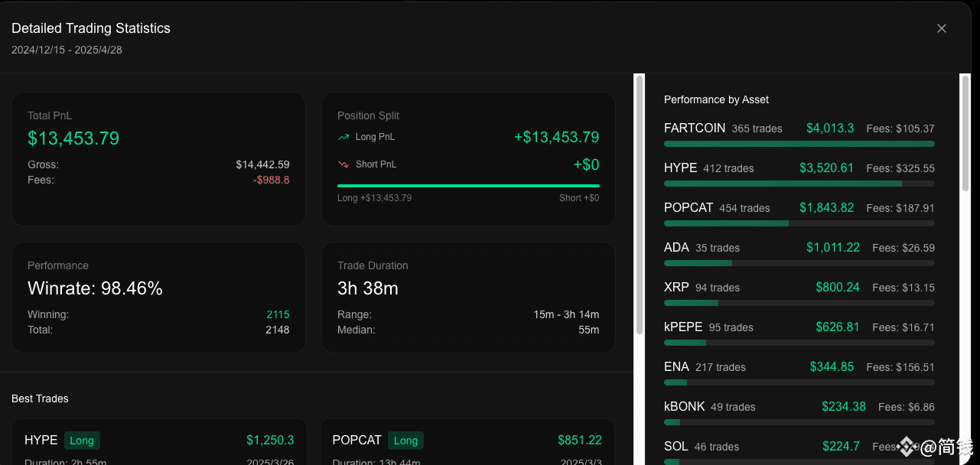Select the POPCAT best trade card
The width and height of the screenshot is (980, 465).
pyautogui.click(x=467, y=442)
